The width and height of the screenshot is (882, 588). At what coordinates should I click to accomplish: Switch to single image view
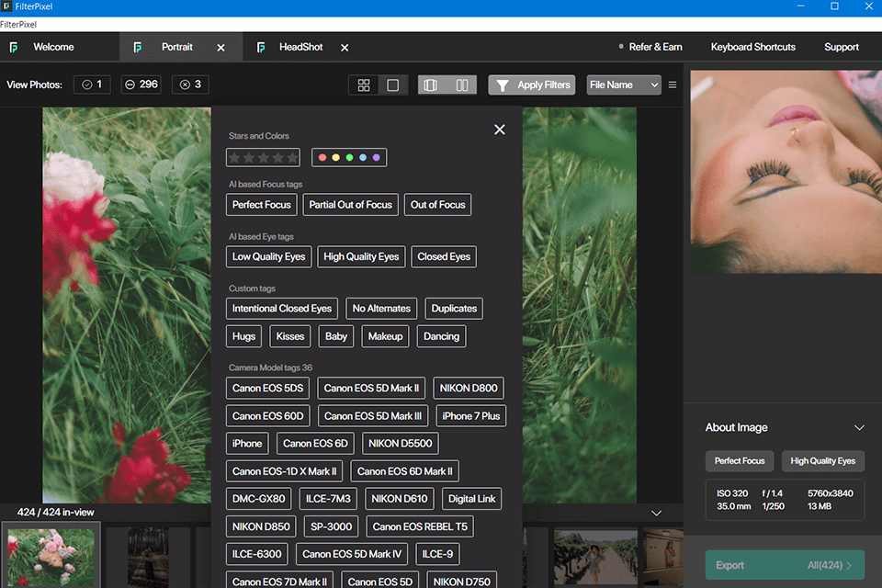(393, 85)
